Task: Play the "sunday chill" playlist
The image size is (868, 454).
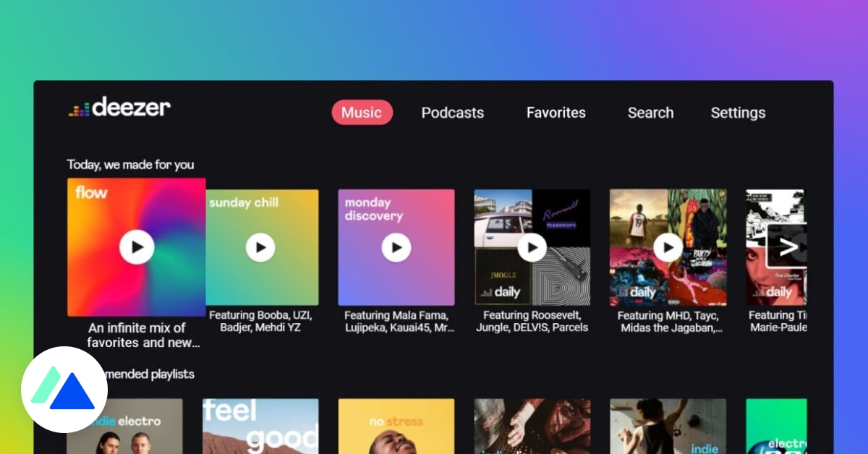Action: (261, 247)
